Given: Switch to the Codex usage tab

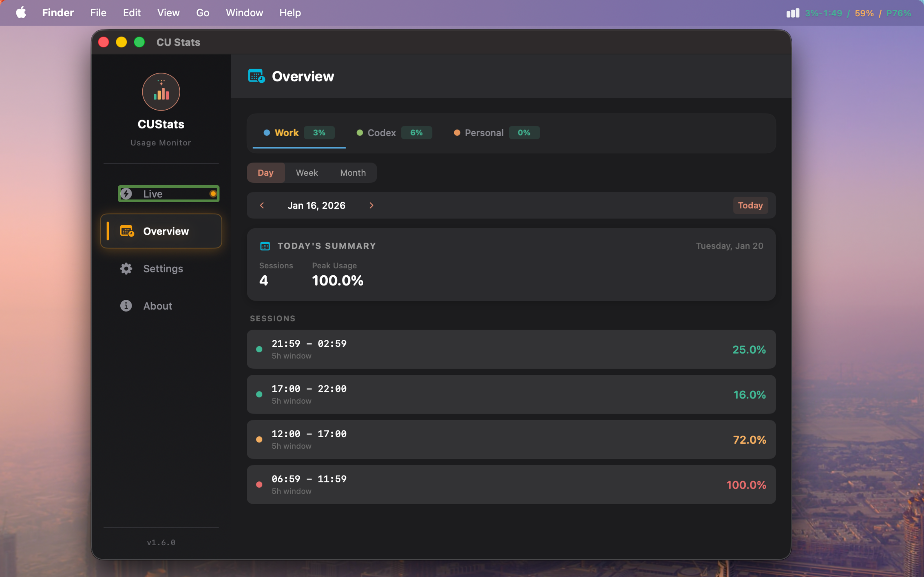Looking at the screenshot, I should (x=382, y=133).
